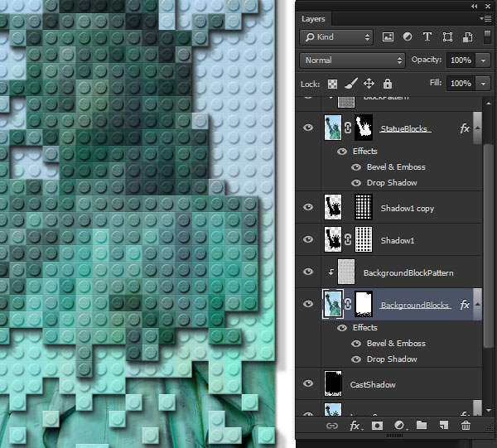Create a new layer icon
The image size is (497, 448).
pos(444,425)
